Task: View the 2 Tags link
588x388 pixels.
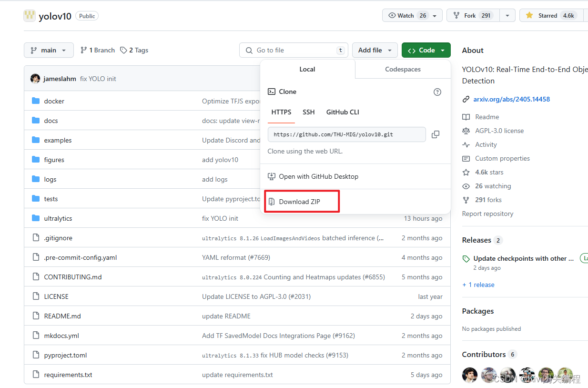Action: (x=134, y=50)
